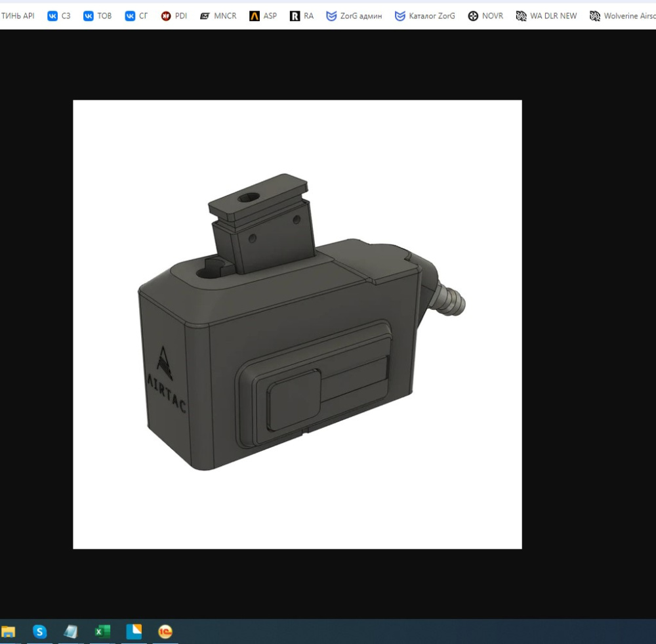Open the RA bookmark
Viewport: 656px width, 644px height.
pyautogui.click(x=302, y=16)
